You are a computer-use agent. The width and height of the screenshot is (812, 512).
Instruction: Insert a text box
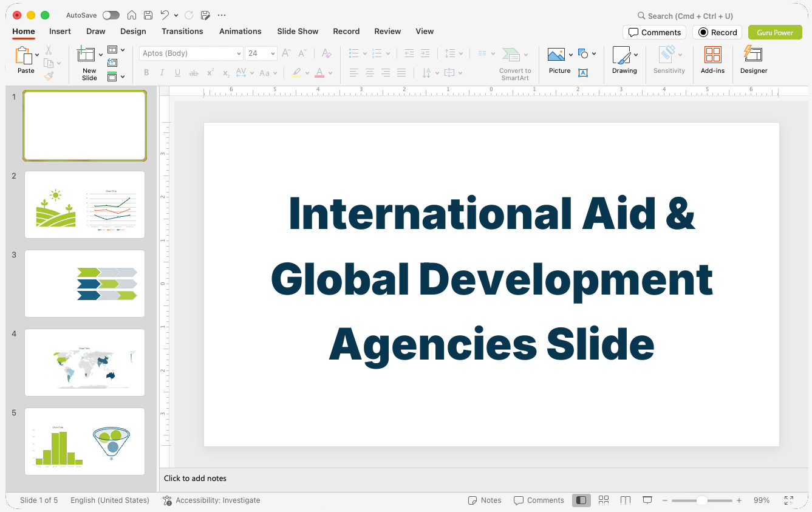[x=583, y=73]
